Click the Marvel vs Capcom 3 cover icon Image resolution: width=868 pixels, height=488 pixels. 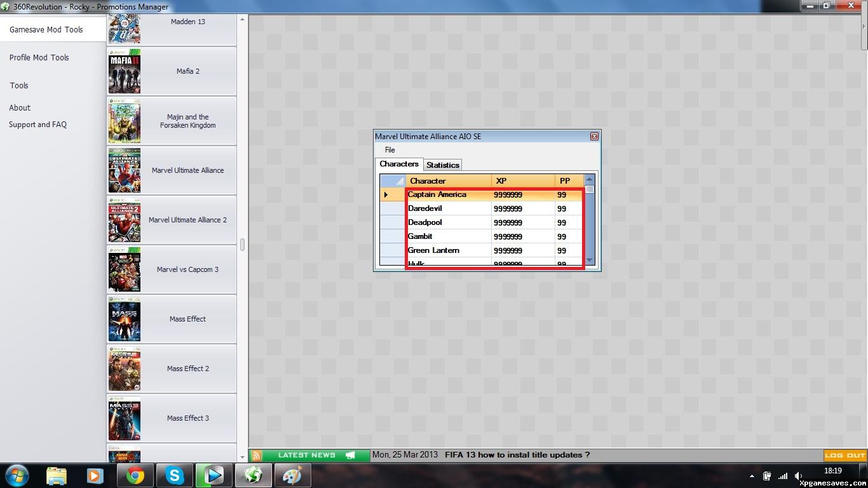coord(125,269)
